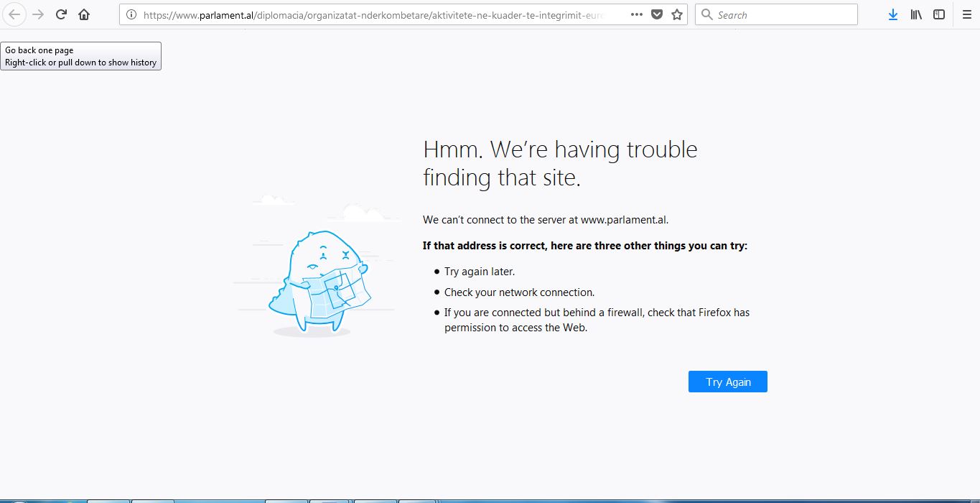
Task: Click the magnifier icon in the search bar
Action: click(707, 14)
